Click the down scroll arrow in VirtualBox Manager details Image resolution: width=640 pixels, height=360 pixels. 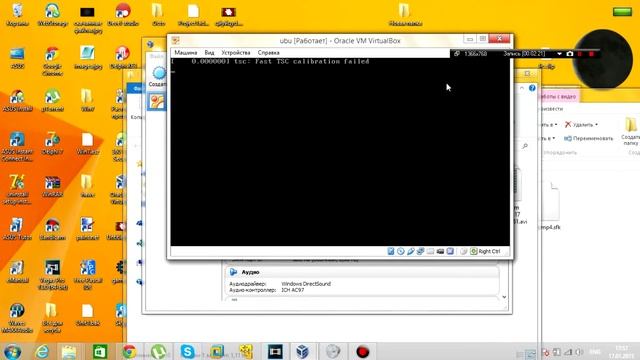pyautogui.click(x=504, y=297)
